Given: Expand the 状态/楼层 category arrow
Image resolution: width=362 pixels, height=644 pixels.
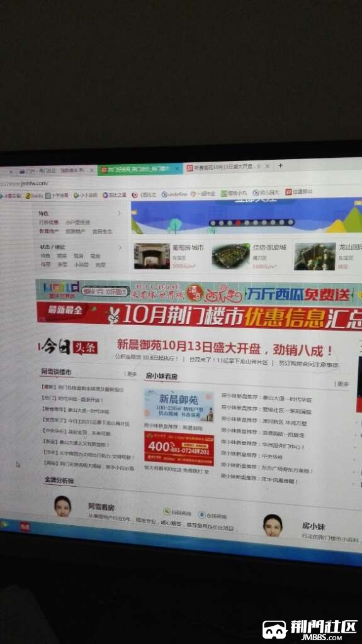Looking at the screenshot, I should coord(120,247).
